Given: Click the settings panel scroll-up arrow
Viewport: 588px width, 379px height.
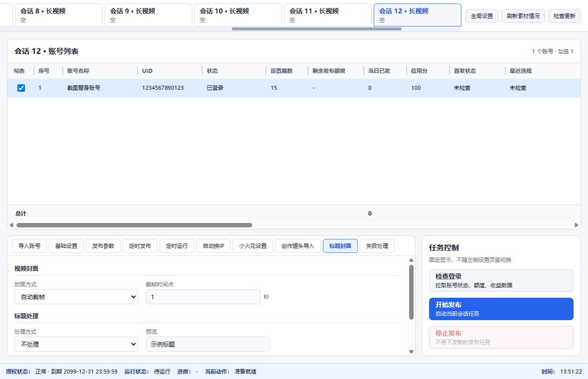Looking at the screenshot, I should [411, 260].
